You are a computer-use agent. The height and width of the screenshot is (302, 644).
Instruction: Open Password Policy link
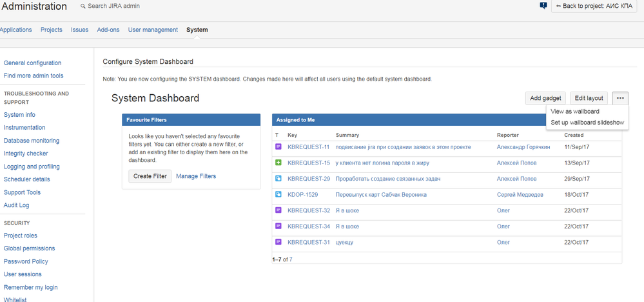pyautogui.click(x=26, y=261)
